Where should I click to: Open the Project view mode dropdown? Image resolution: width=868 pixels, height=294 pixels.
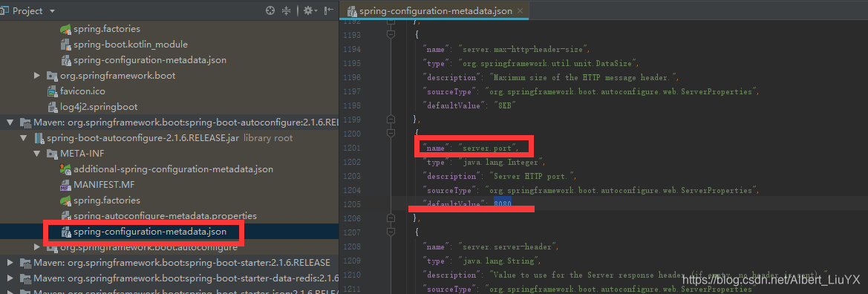click(x=52, y=10)
